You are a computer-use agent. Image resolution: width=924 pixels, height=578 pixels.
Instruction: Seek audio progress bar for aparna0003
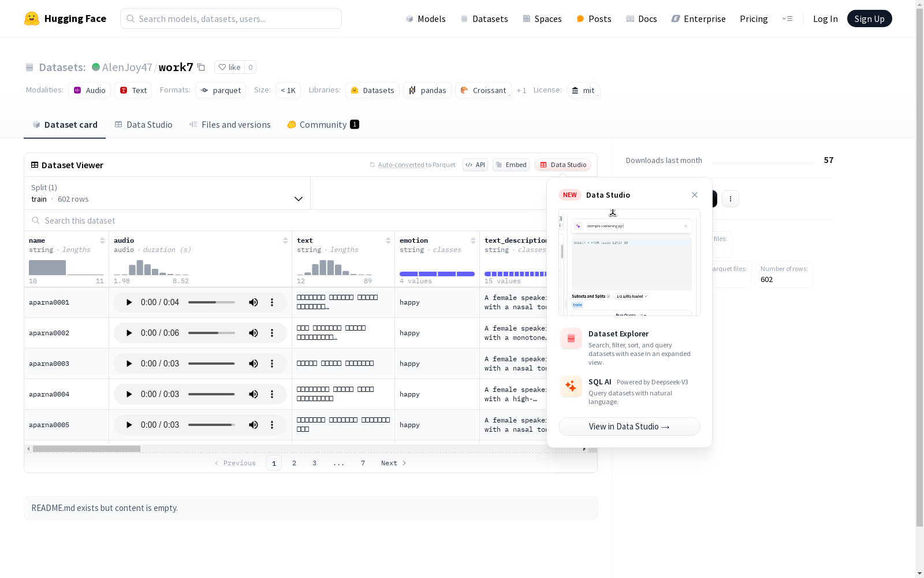pyautogui.click(x=211, y=364)
